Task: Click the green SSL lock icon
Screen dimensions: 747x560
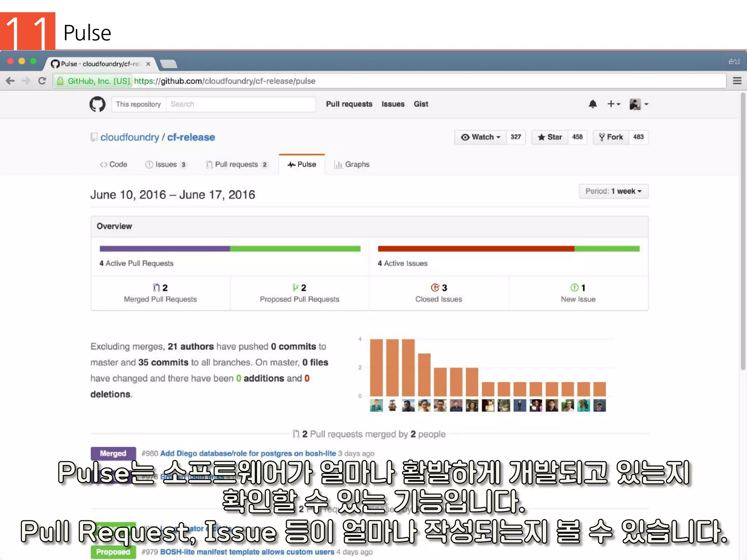Action: [60, 81]
